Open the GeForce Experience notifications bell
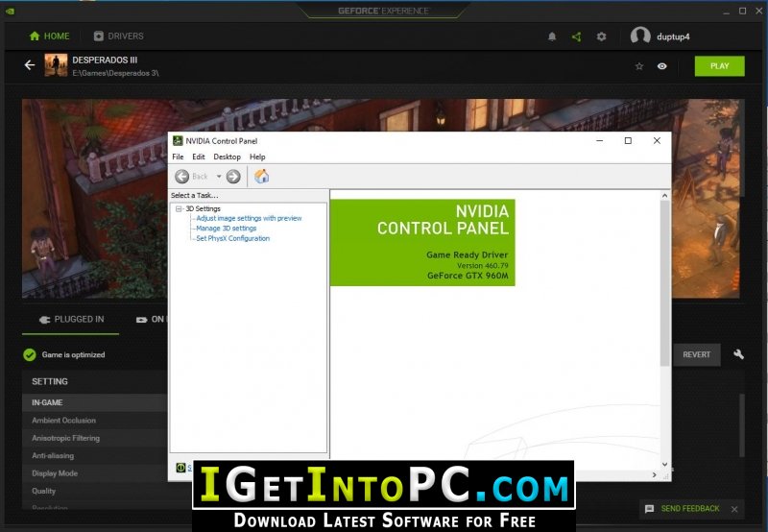768x532 pixels. tap(552, 36)
